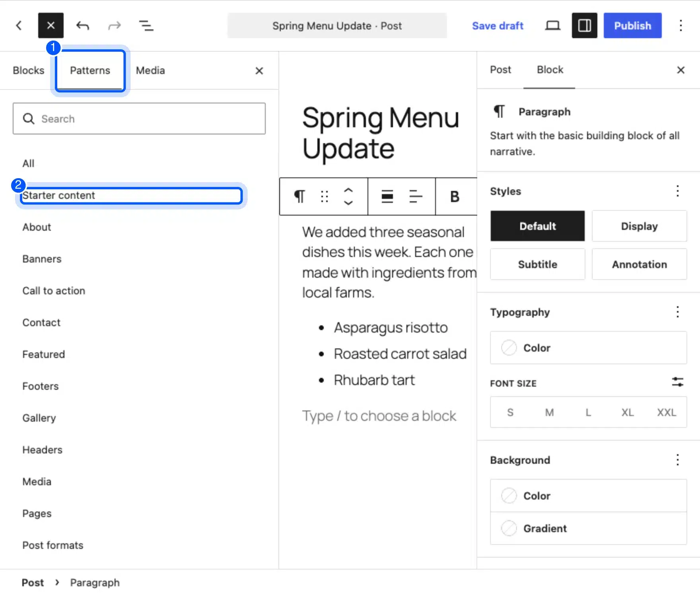The height and width of the screenshot is (595, 700).
Task: Open the block align dropdown
Action: tap(387, 196)
